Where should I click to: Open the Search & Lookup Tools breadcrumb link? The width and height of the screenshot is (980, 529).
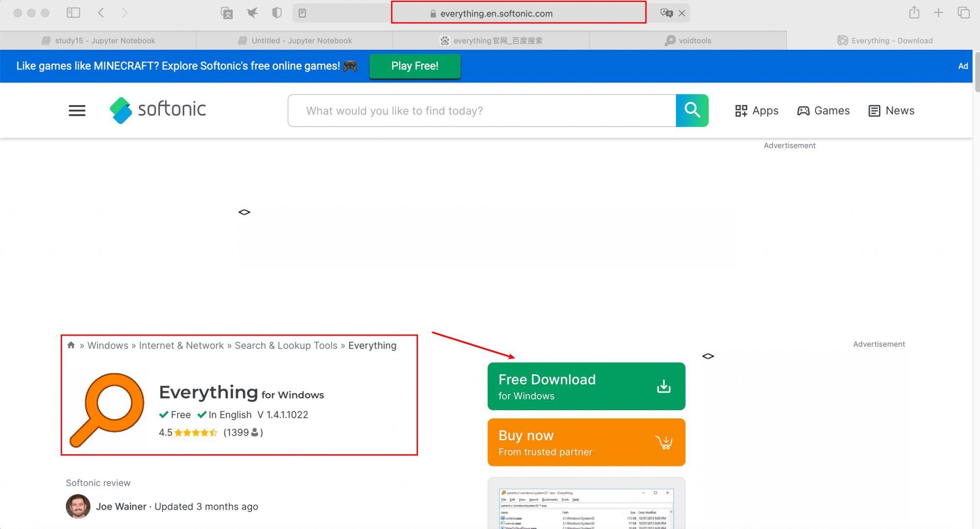pos(286,345)
